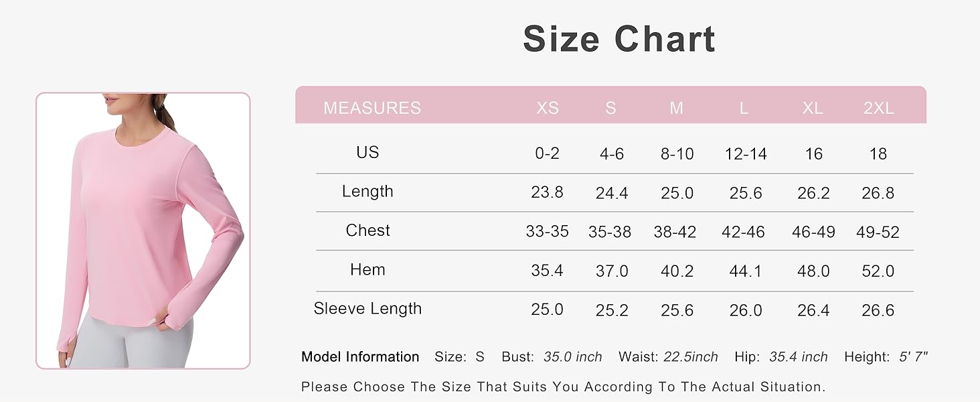The width and height of the screenshot is (980, 402).
Task: Click the length value 23.8
Action: click(x=547, y=193)
